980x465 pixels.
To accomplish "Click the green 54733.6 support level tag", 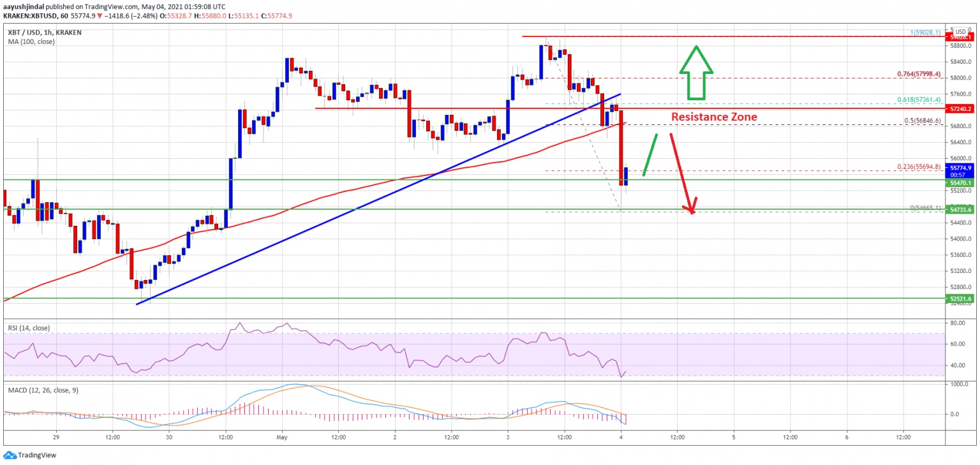I will (x=958, y=209).
